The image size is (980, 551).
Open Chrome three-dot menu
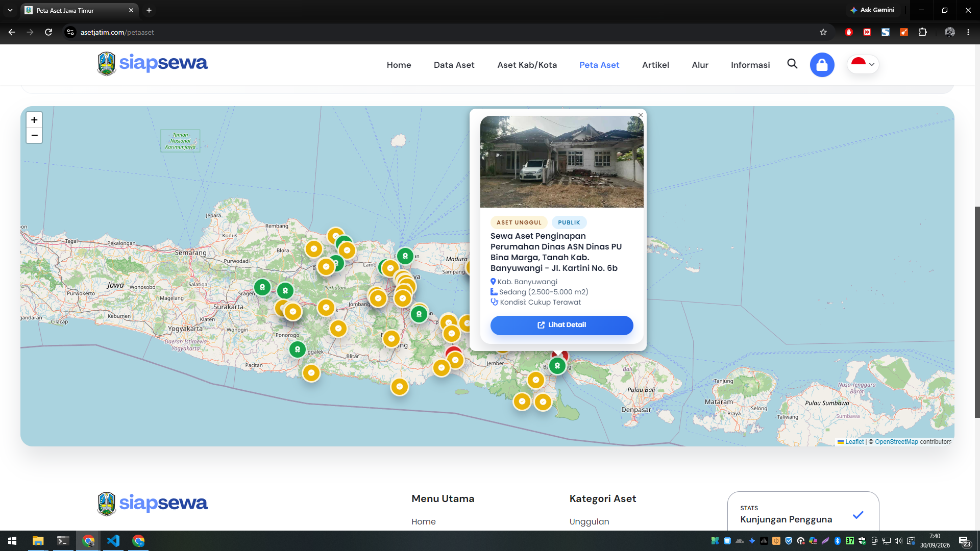[968, 32]
